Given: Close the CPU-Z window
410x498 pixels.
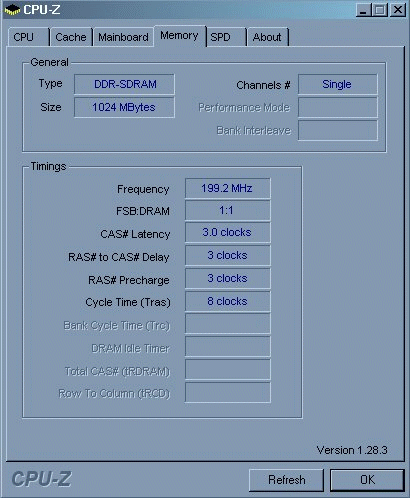Looking at the screenshot, I should [398, 10].
